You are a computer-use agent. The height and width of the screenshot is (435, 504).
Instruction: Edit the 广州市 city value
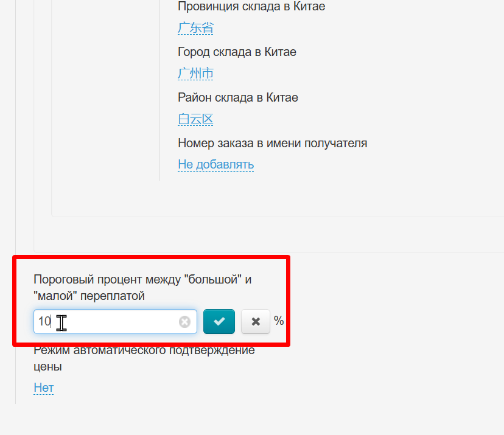point(195,74)
